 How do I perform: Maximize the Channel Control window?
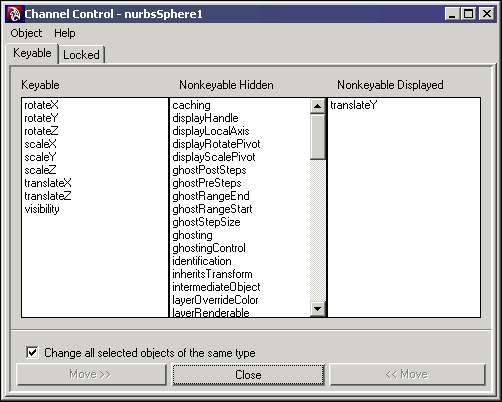pyautogui.click(x=469, y=14)
